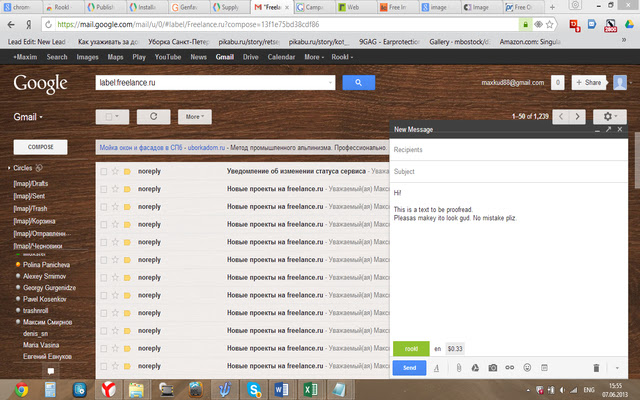Insert emoticon in the message
Screen dimensions: 640x400
[527, 368]
